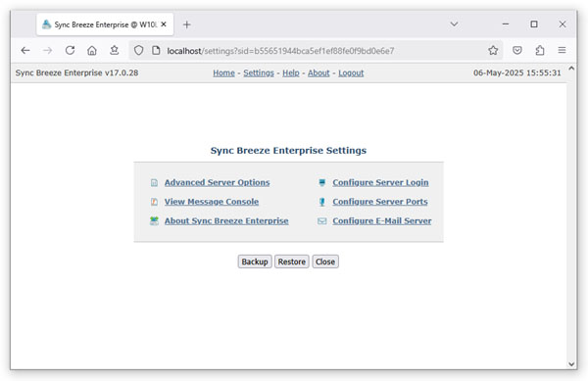This screenshot has height=381, width=588.
Task: Click the page info document icon
Action: 156,50
